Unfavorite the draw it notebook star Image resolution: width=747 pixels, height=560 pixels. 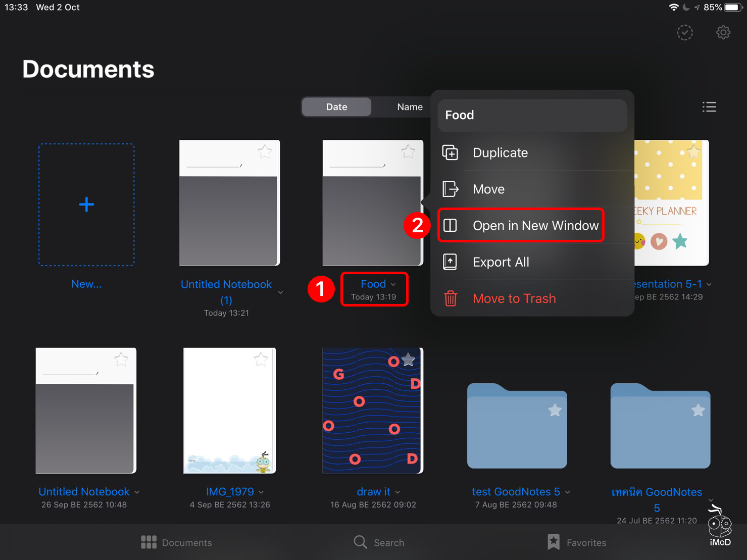click(x=408, y=360)
